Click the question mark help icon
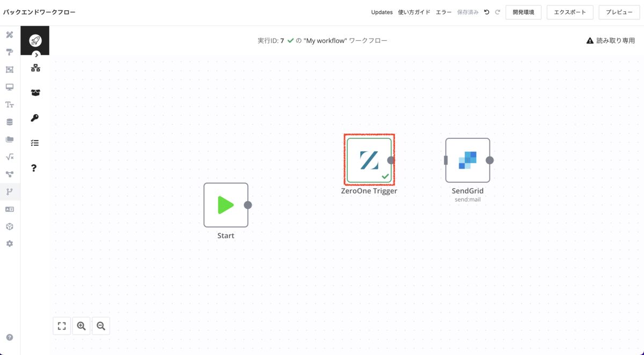The width and height of the screenshot is (644, 355). coord(34,168)
